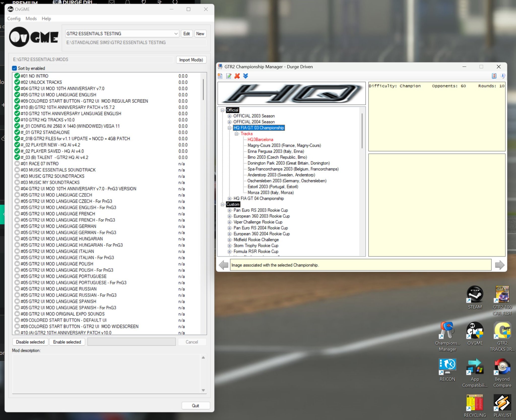Click the info bubble icon in Championship Manager
Image resolution: width=516 pixels, height=420 pixels.
click(x=502, y=76)
